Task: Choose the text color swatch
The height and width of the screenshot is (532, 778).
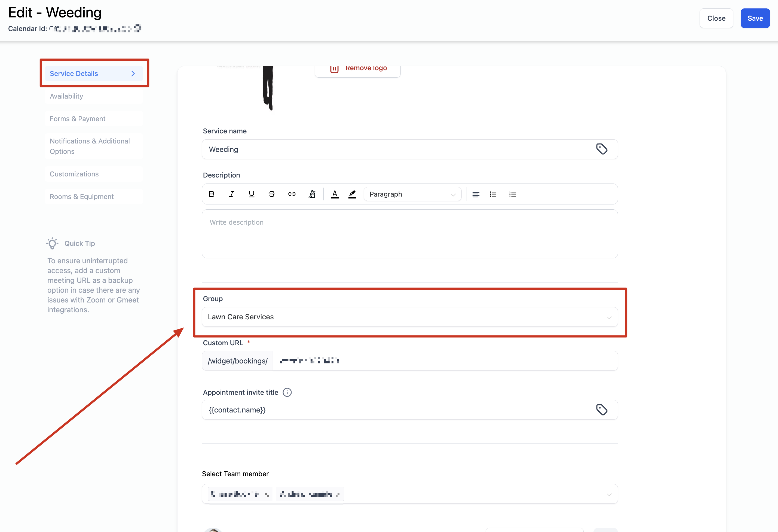Action: pos(335,194)
